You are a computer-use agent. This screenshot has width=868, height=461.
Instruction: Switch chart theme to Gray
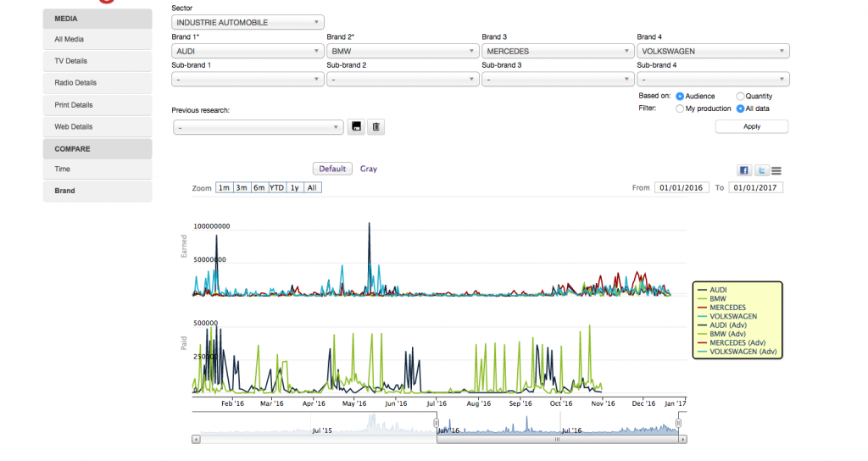369,169
